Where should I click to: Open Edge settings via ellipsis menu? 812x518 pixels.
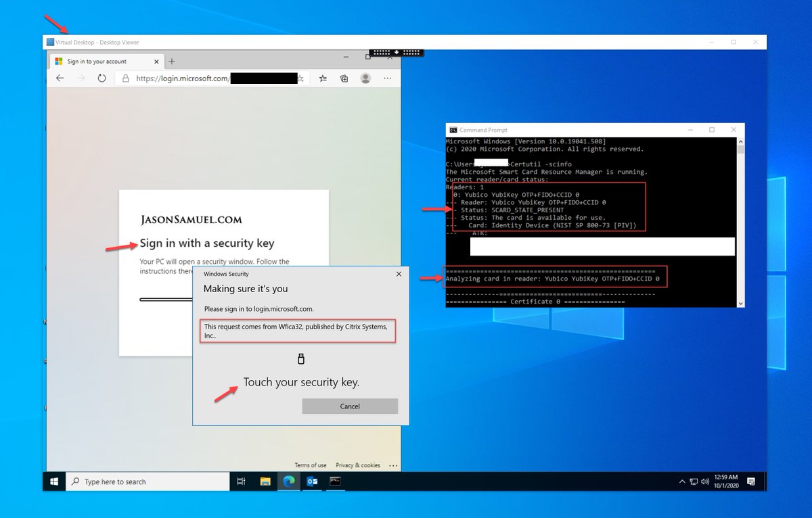(x=387, y=78)
